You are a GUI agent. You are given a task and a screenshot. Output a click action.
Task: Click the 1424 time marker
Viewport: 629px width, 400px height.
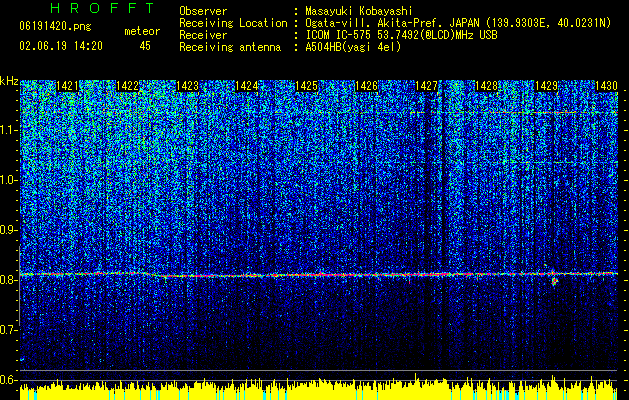247,86
